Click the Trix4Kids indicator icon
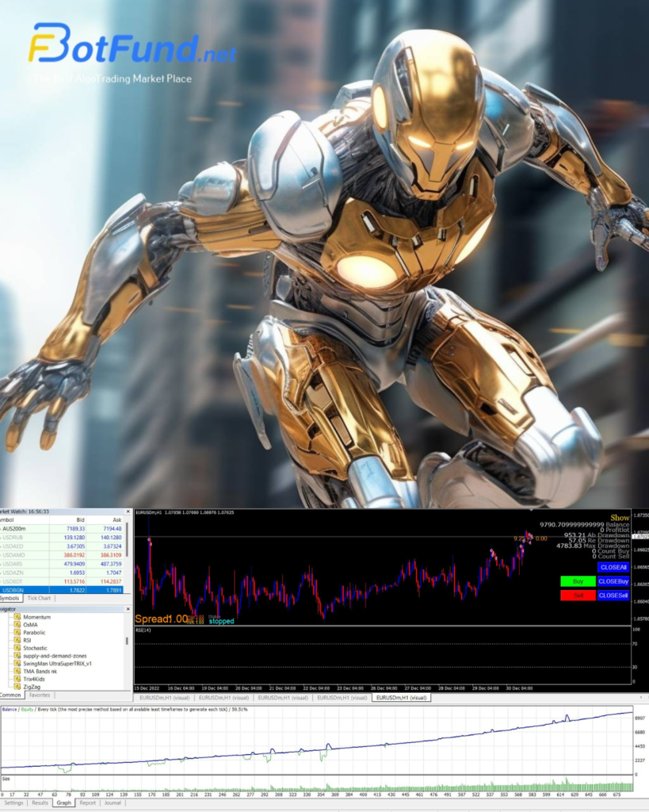 [17, 679]
